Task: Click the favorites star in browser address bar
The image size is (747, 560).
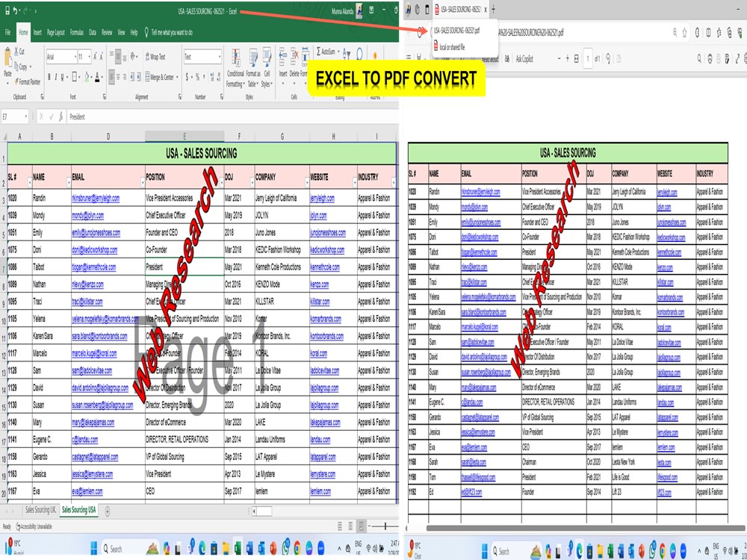Action: pyautogui.click(x=684, y=32)
